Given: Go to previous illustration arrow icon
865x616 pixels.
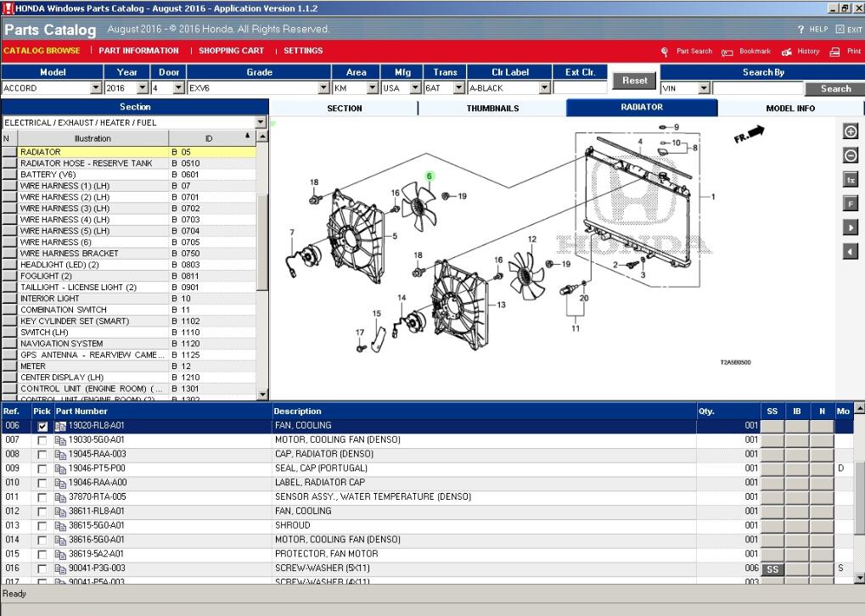Looking at the screenshot, I should [850, 251].
